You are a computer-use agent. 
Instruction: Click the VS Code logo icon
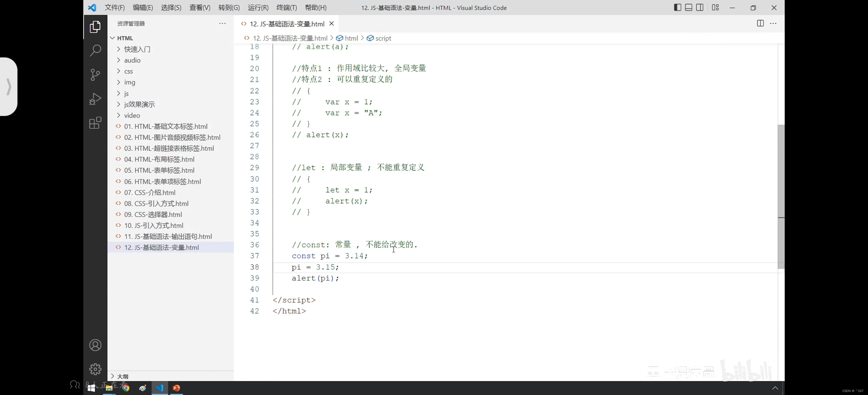[x=92, y=7]
